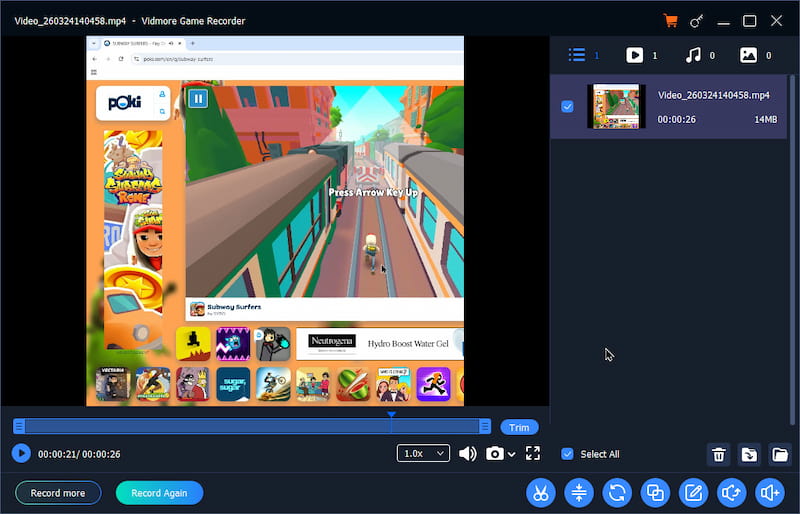Click the video compressor icon
This screenshot has width=800, height=514.
click(579, 492)
